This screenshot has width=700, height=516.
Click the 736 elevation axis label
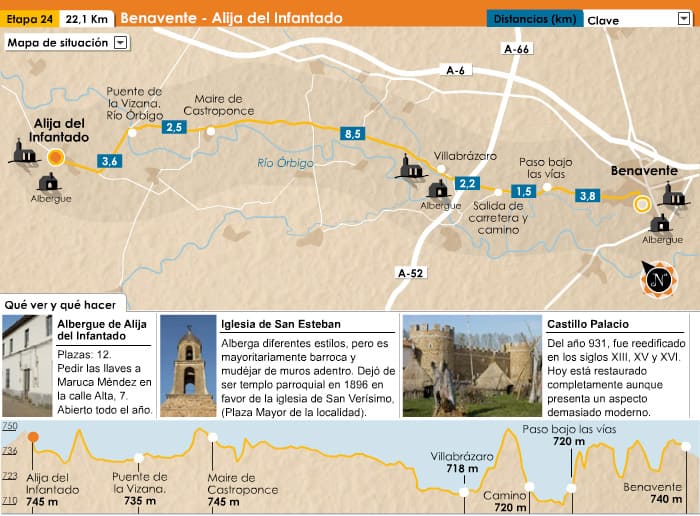(x=9, y=450)
